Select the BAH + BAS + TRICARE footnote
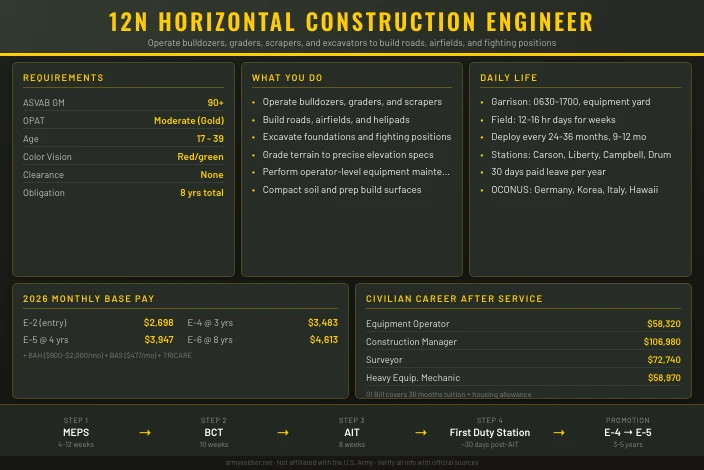The height and width of the screenshot is (470, 704). coord(107,356)
